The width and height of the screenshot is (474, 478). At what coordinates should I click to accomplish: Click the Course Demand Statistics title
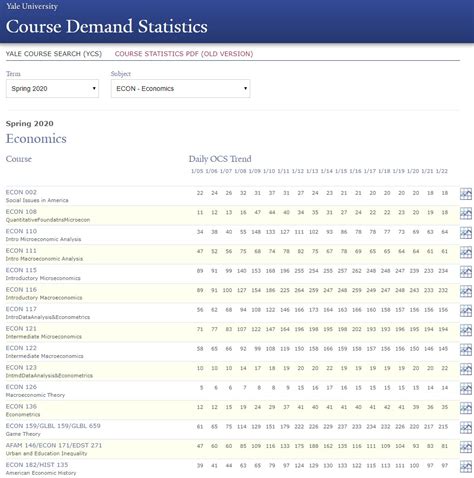[107, 26]
